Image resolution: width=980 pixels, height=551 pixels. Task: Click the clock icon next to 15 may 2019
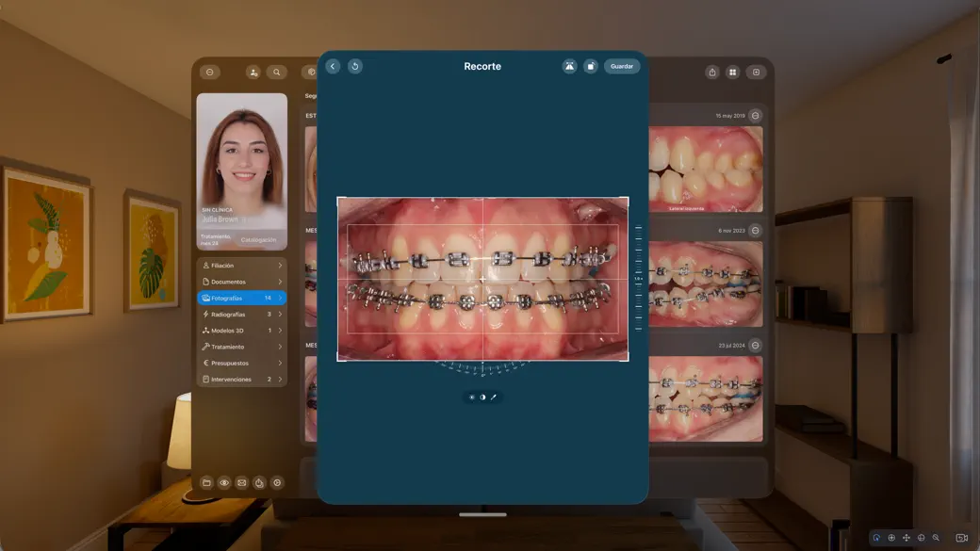tap(754, 115)
